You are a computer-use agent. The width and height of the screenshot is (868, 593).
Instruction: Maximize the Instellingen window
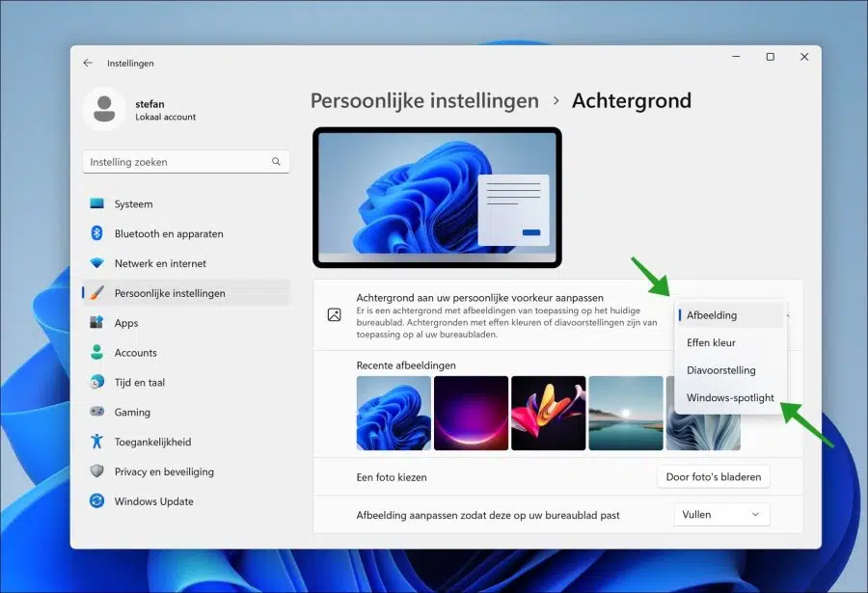coord(770,57)
